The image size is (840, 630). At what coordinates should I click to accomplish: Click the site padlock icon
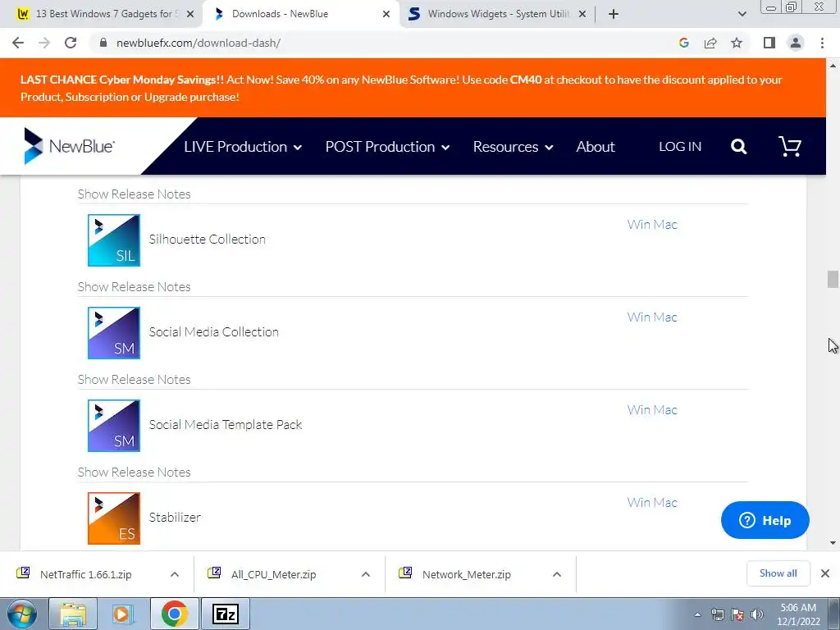(103, 43)
